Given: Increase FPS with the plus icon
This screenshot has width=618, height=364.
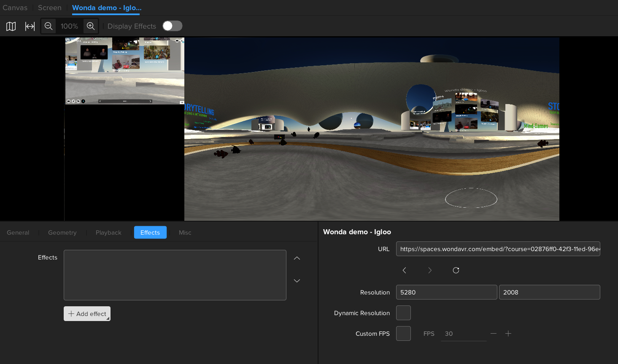Looking at the screenshot, I should pos(508,334).
